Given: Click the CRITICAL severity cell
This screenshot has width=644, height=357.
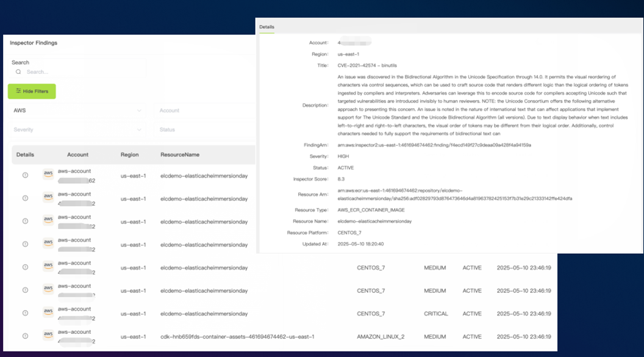Looking at the screenshot, I should coord(436,314).
